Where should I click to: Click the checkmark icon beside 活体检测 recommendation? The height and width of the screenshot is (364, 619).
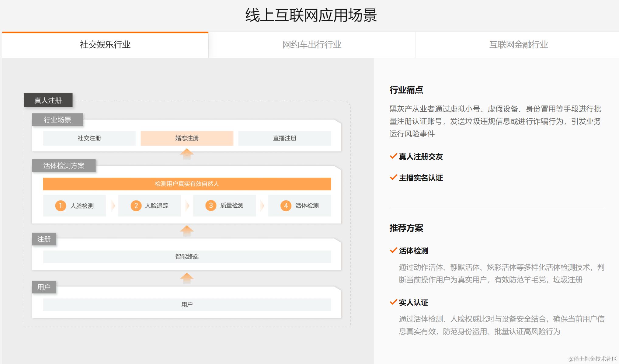pos(393,251)
